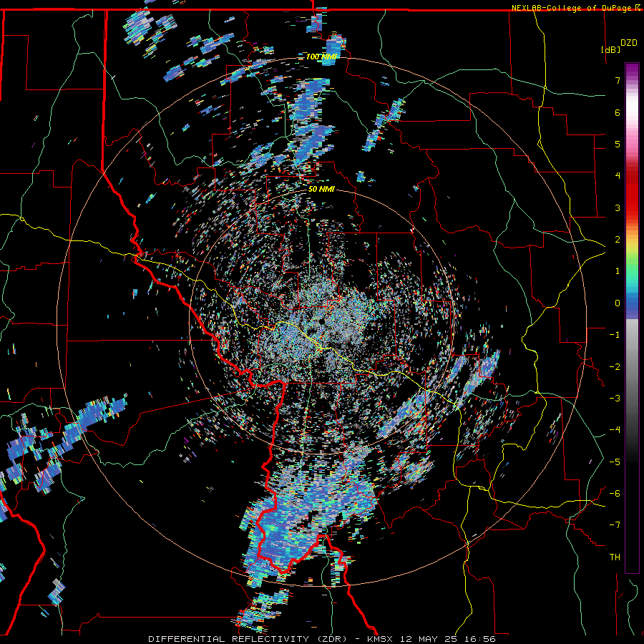Click the 5 value on the scale
This screenshot has height=644, width=644.
(x=618, y=144)
